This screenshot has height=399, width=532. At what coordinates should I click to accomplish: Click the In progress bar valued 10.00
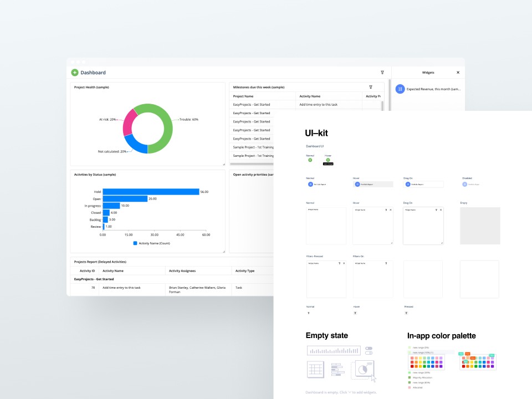111,206
